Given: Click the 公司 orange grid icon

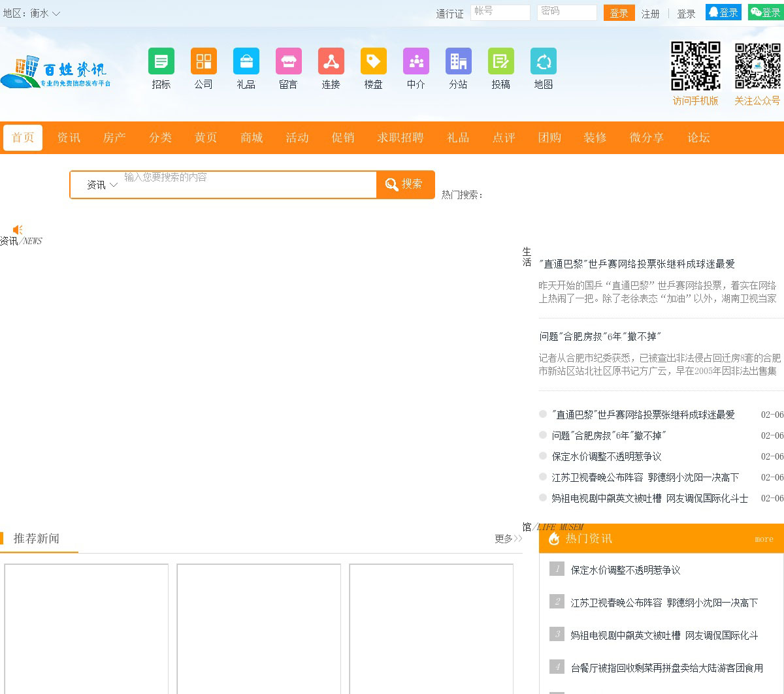Looking at the screenshot, I should (x=203, y=61).
